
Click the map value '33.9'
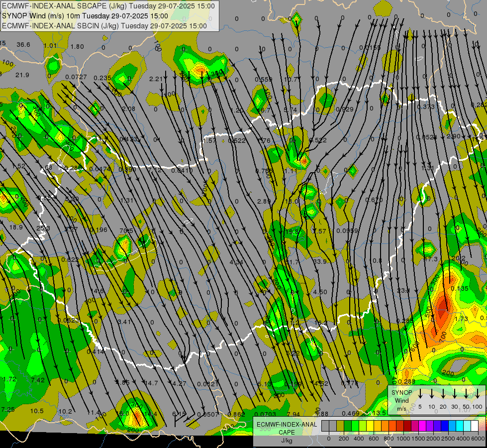319,261
